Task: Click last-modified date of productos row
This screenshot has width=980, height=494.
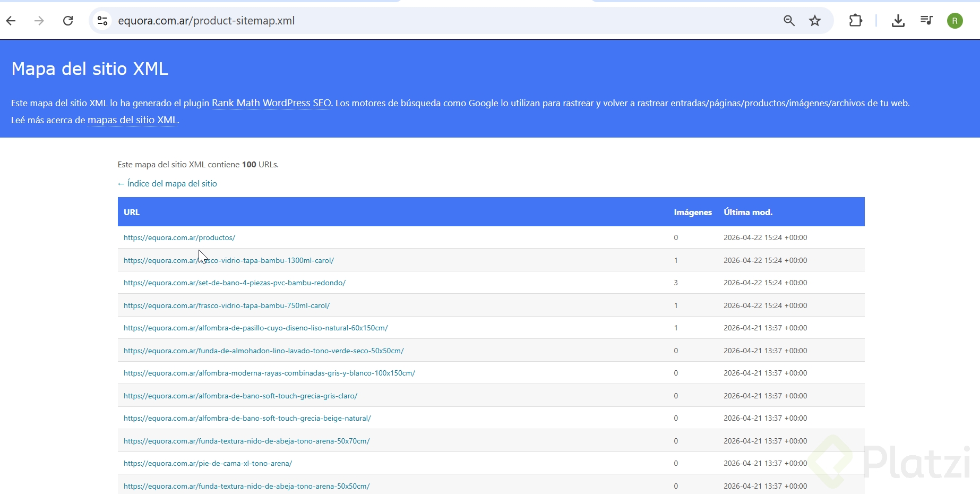Action: click(766, 237)
